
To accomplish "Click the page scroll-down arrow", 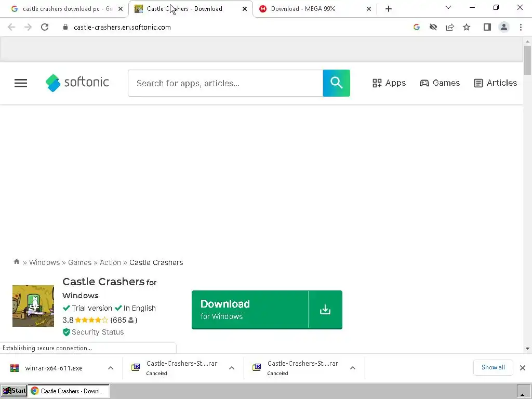I will click(x=527, y=349).
